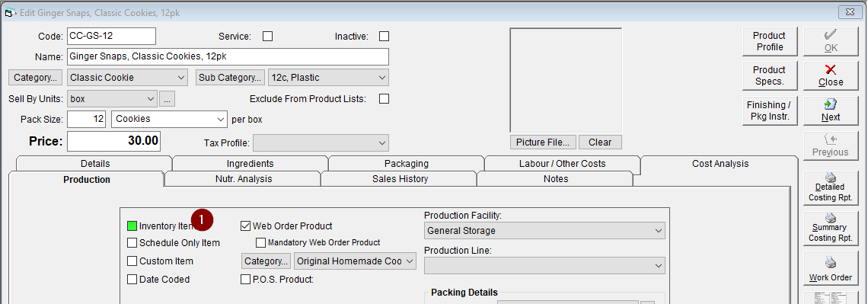Expand the Production Facility dropdown
This screenshot has width=868, height=304.
pos(544,230)
